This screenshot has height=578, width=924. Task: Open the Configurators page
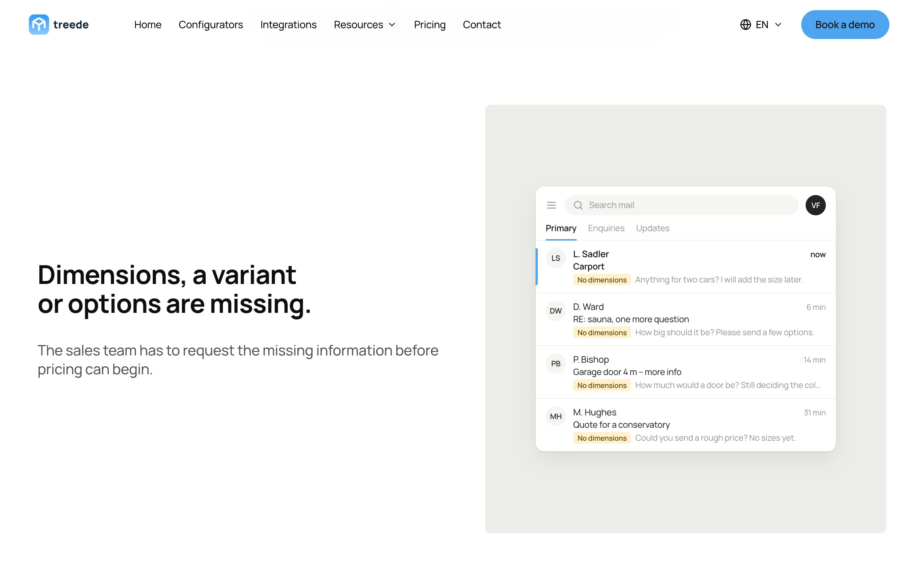coord(211,25)
